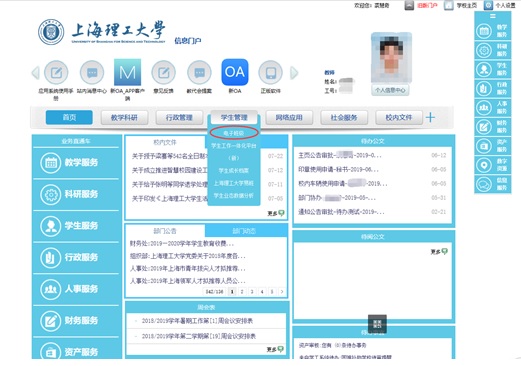
Task: Switch to the 教学科研 tab
Action: (124, 117)
